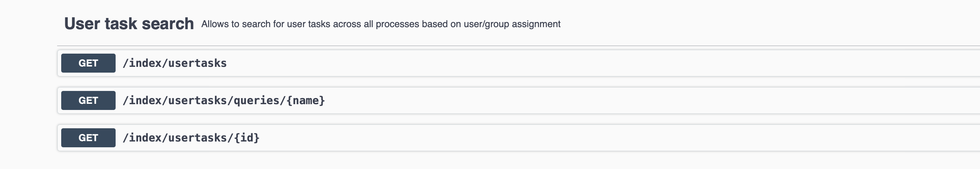Select the /index/usertasks path text
Viewport: 980px width, 169px height.
(x=175, y=63)
